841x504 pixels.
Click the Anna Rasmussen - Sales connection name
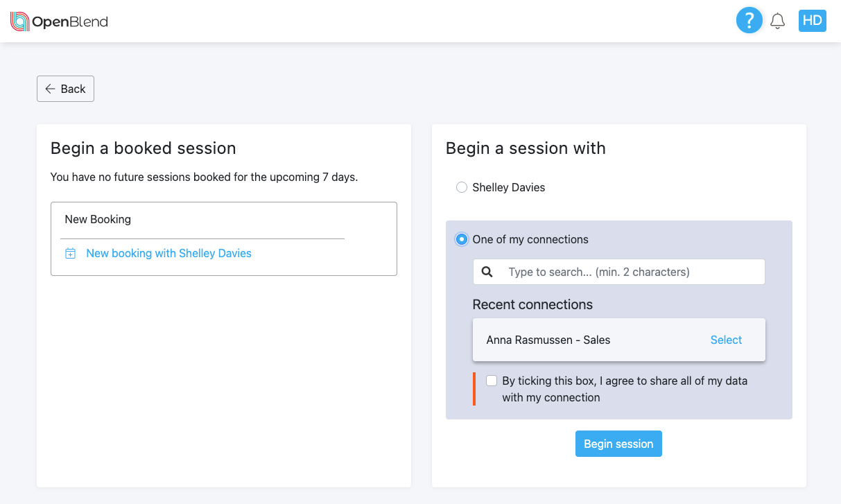point(548,340)
